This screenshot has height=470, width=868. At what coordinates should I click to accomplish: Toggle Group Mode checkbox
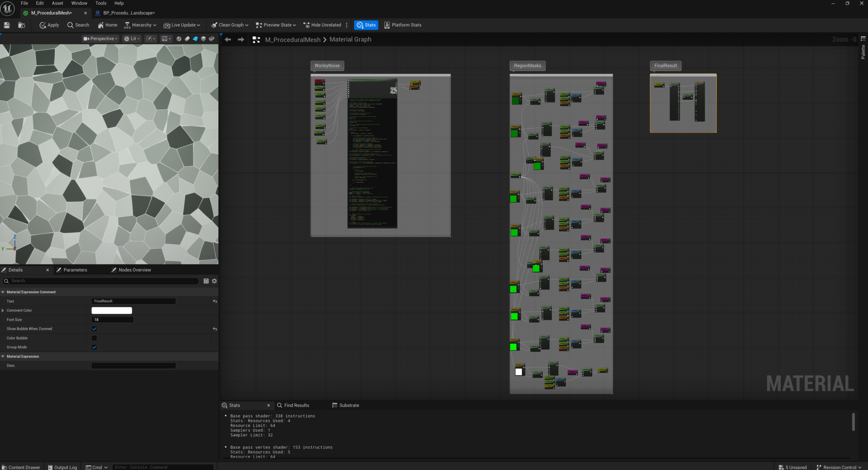(94, 348)
